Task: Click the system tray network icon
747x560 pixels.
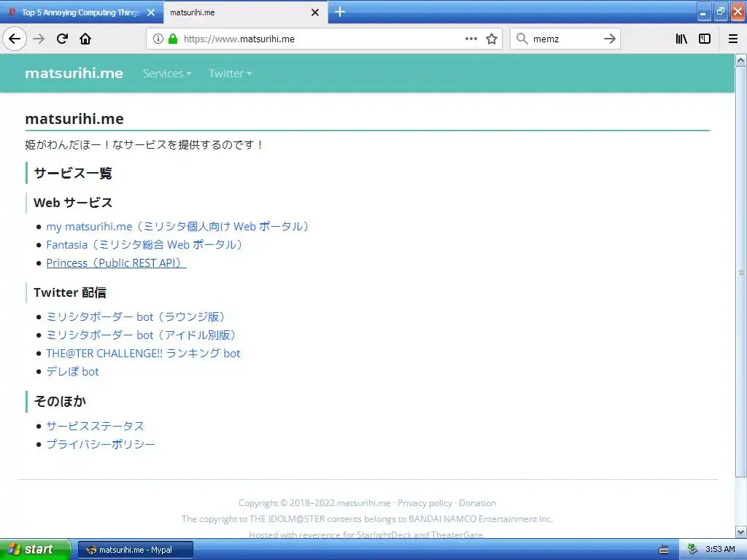Action: (693, 550)
